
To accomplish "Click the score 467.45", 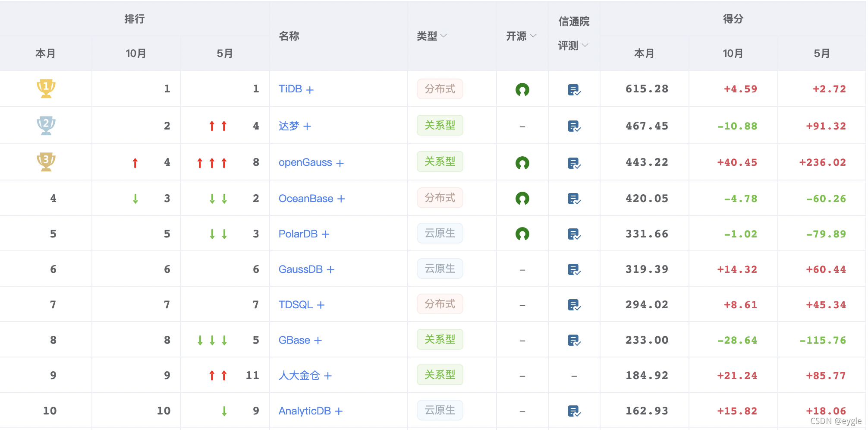I will click(647, 126).
